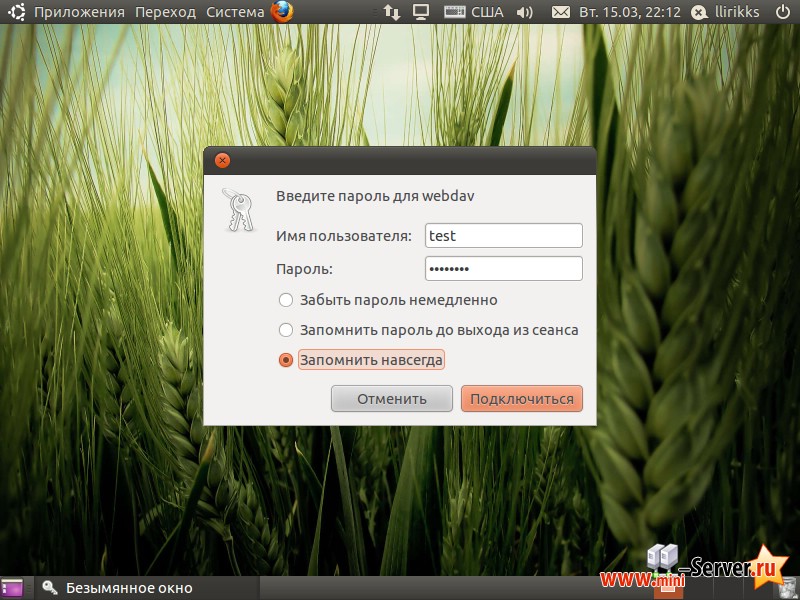
Task: Click the show desktop icon in bottom panel
Action: [x=12, y=588]
